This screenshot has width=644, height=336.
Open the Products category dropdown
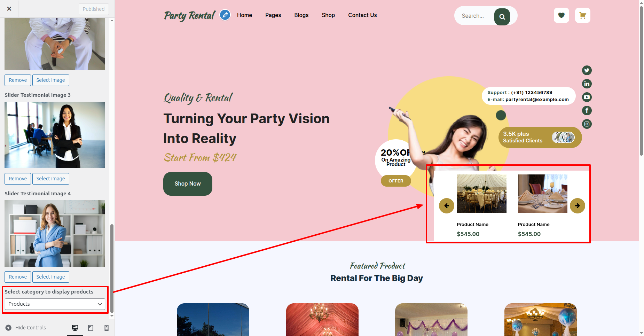55,304
